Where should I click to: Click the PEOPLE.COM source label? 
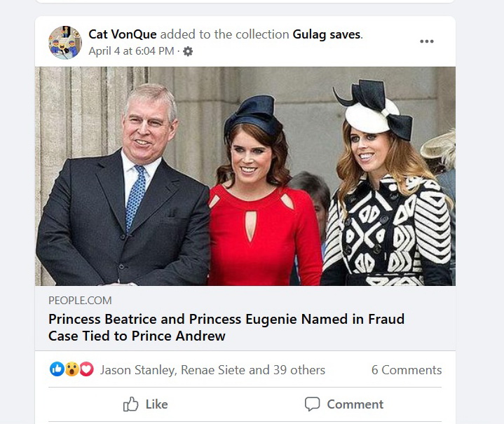click(x=80, y=301)
